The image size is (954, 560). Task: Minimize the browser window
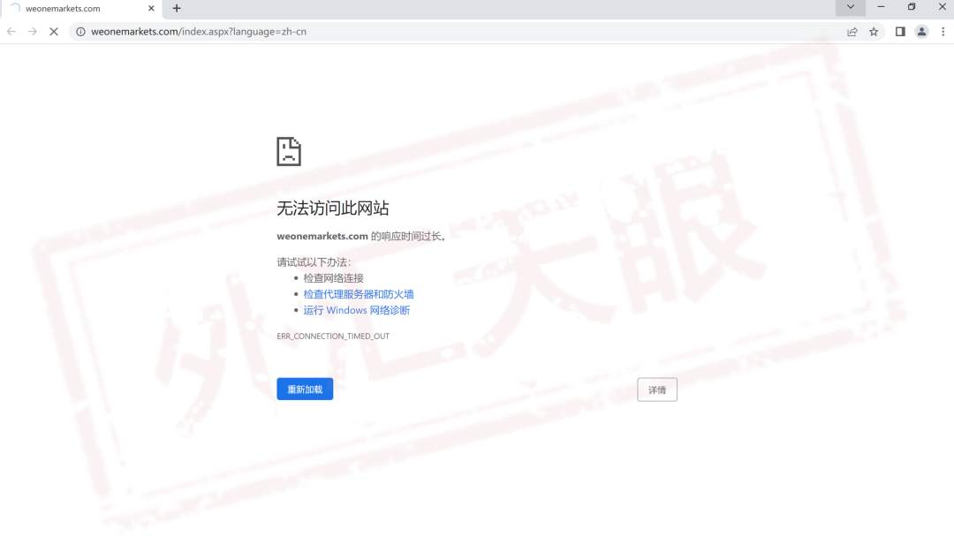click(x=881, y=7)
